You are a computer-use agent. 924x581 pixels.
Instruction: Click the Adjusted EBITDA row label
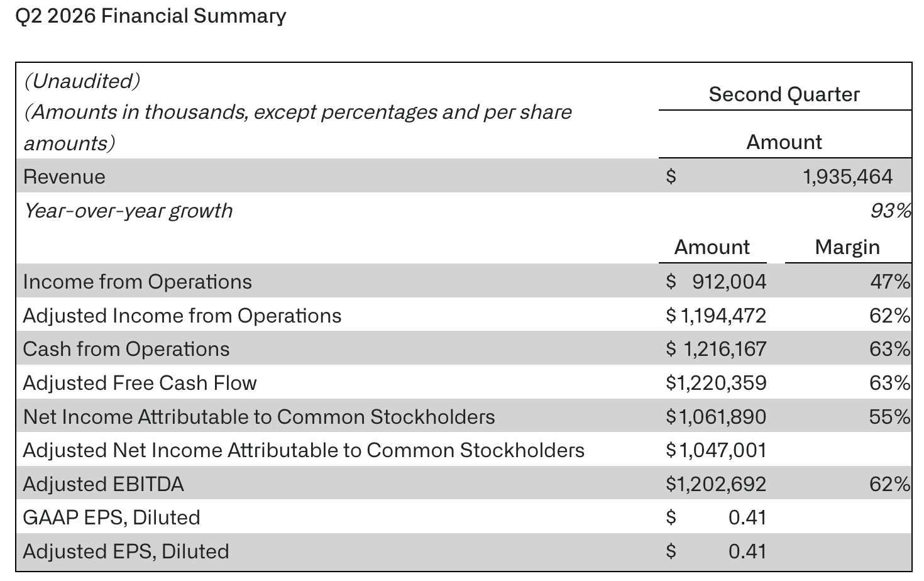[104, 485]
